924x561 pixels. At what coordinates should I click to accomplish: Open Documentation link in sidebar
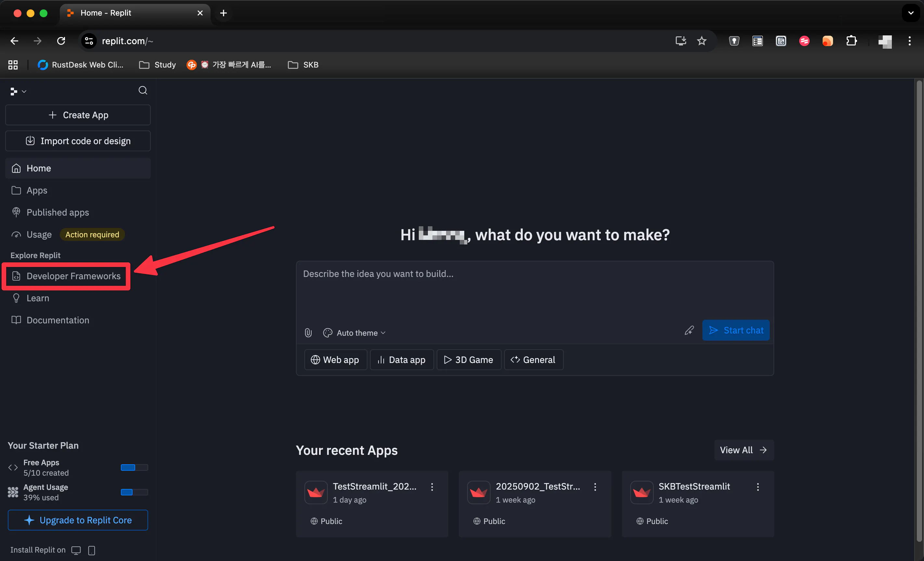[x=78, y=320]
